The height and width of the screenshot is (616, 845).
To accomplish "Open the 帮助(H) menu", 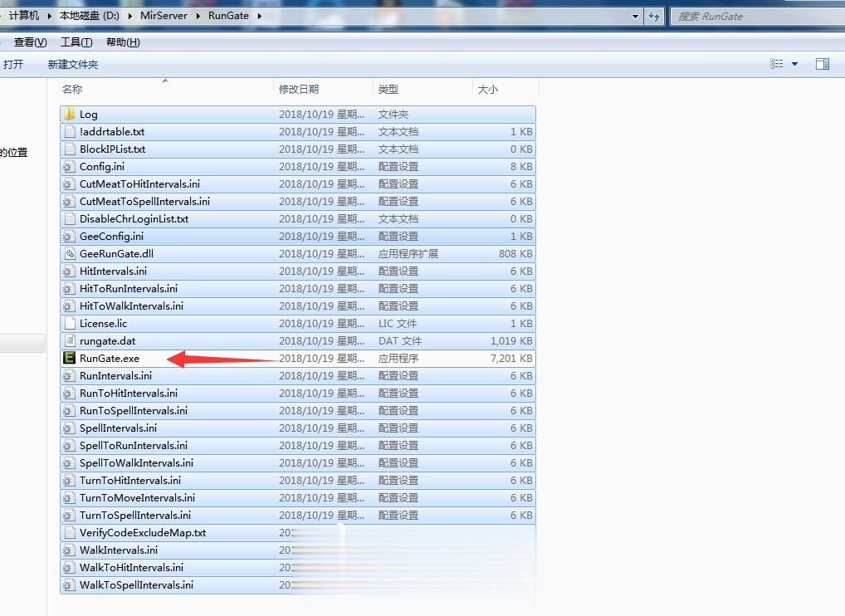I will tap(123, 42).
